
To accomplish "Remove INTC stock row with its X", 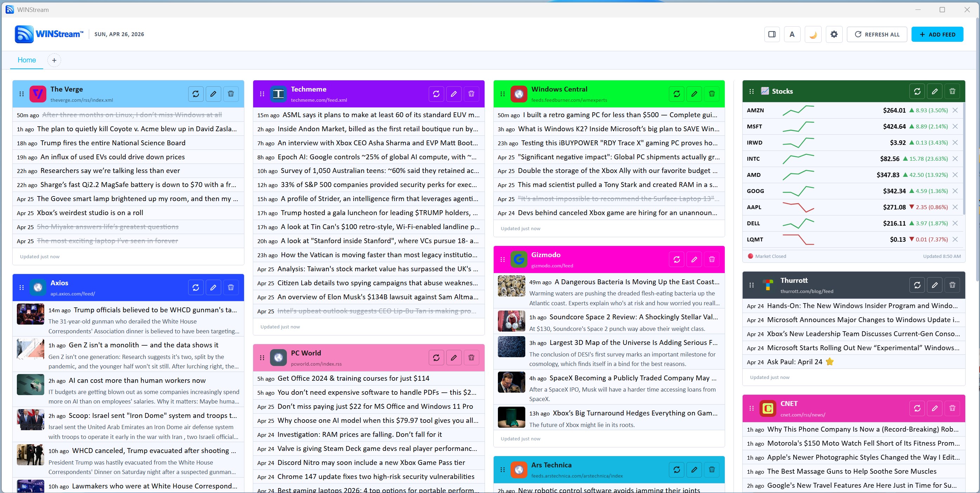I will pyautogui.click(x=955, y=159).
